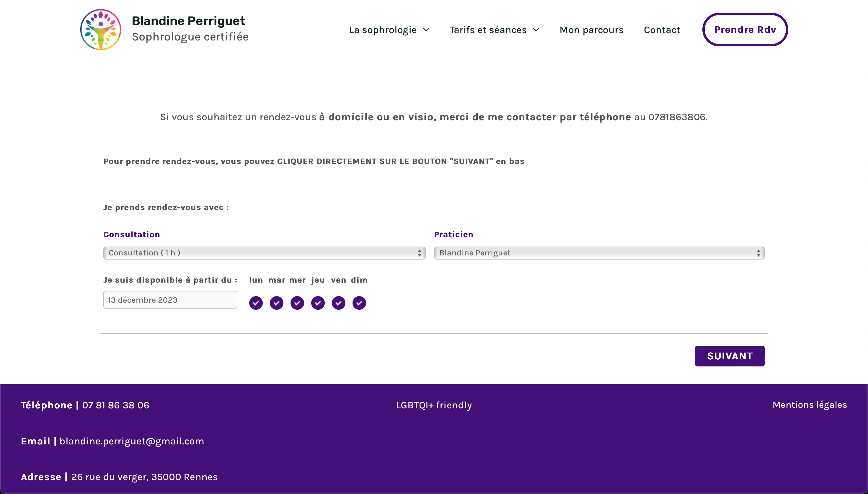Open the Contact menu item
The width and height of the screenshot is (868, 494).
click(x=662, y=30)
